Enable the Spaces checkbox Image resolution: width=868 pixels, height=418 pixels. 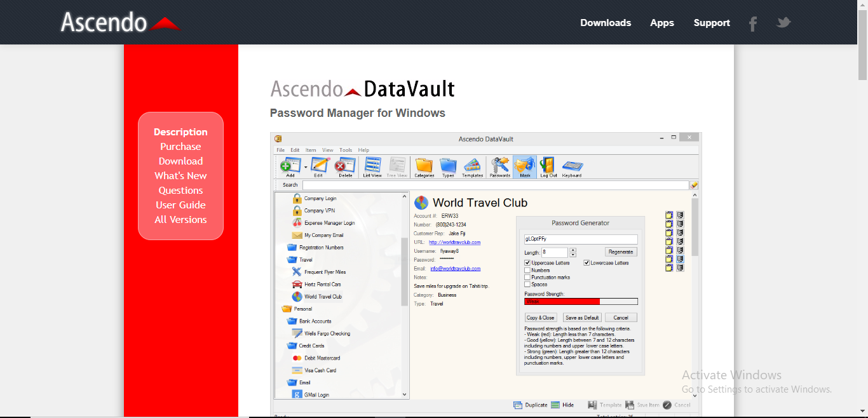coord(527,284)
